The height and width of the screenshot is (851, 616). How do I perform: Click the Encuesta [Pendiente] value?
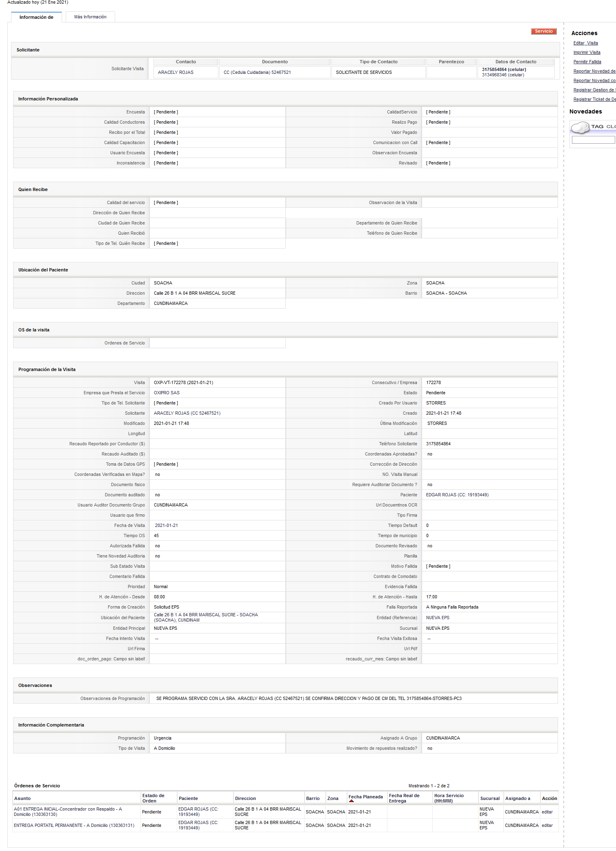[x=166, y=112]
